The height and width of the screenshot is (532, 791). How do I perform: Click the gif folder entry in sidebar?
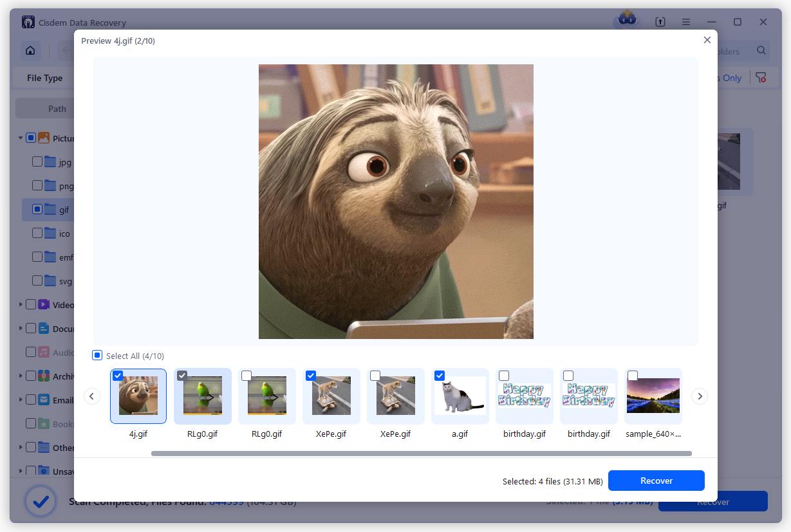point(64,209)
